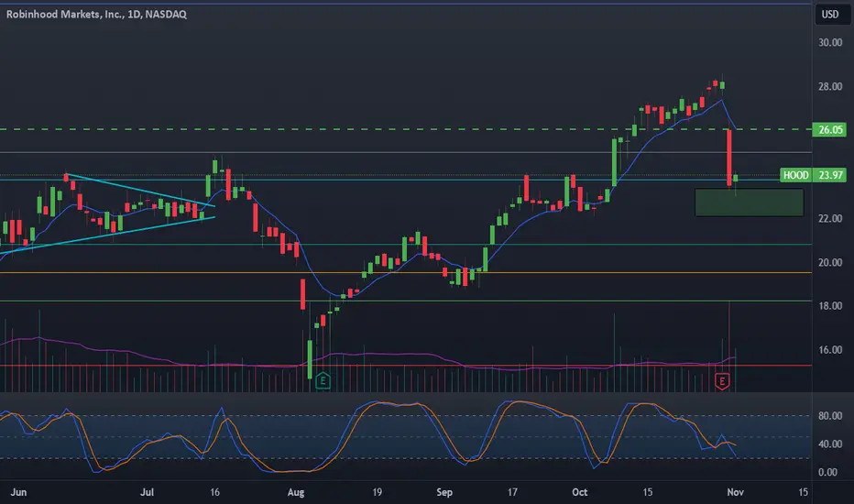Click the 19 date label after Aug
854x504 pixels.
click(x=377, y=492)
